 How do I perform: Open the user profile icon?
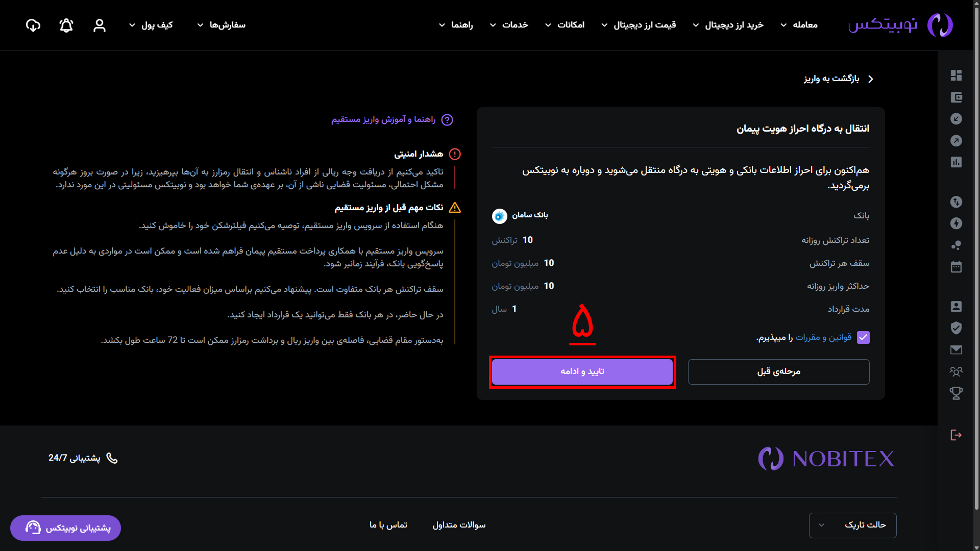point(100,25)
